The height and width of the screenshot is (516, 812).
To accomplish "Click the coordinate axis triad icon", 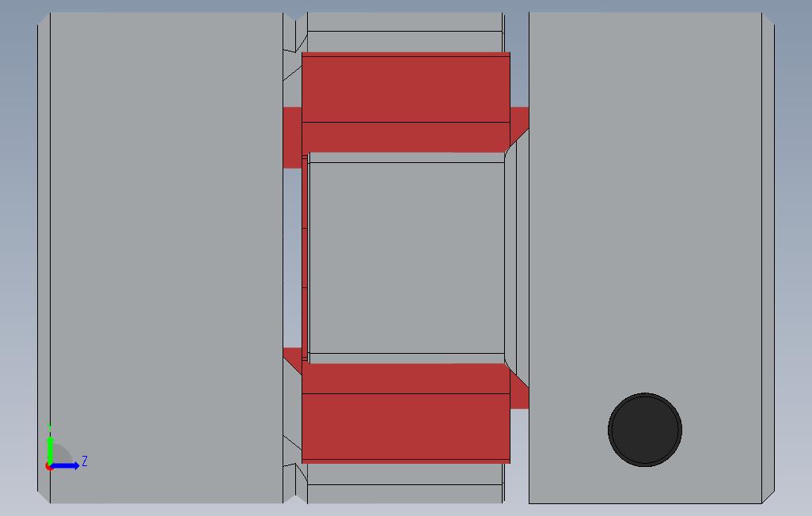I will (66, 448).
